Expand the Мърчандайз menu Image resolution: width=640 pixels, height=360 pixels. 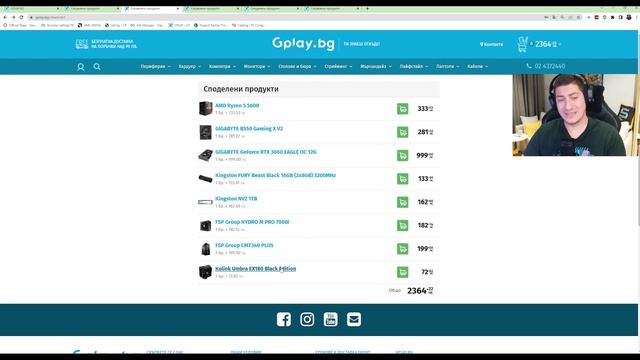tap(376, 66)
